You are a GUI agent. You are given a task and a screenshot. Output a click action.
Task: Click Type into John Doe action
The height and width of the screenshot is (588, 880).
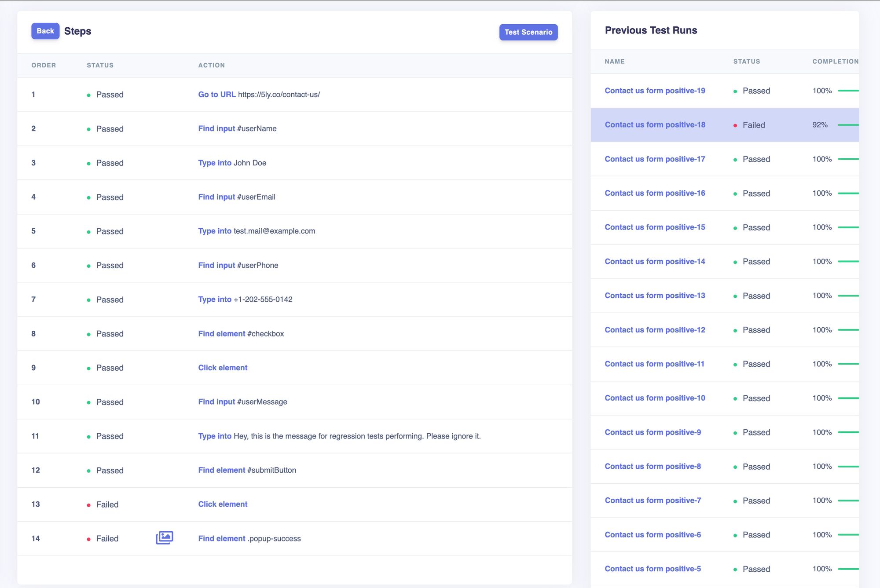pyautogui.click(x=232, y=163)
